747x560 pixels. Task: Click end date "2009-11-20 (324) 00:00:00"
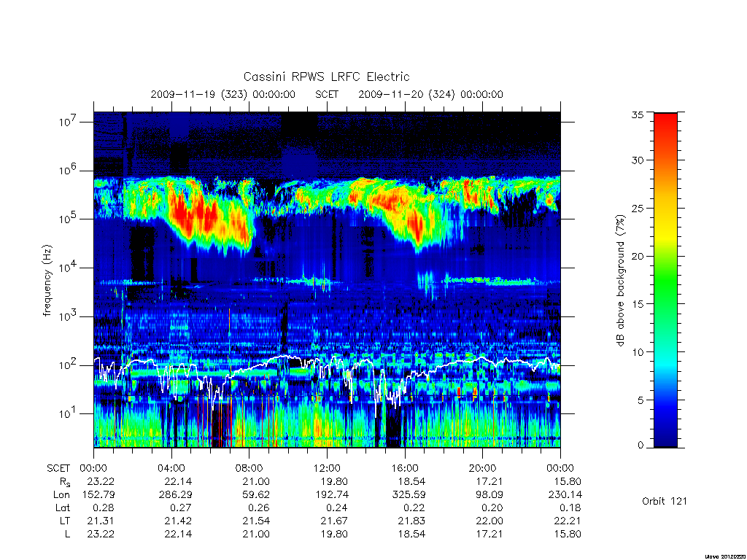[430, 94]
